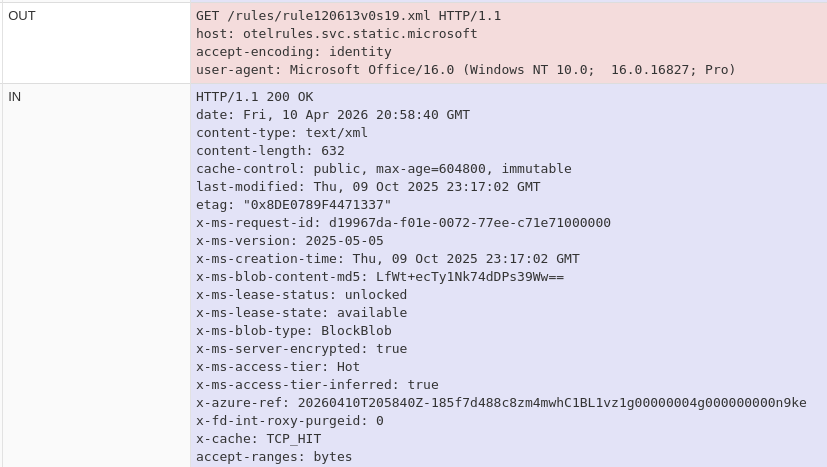
Task: Click the host otelrules.svc.static.microsoft header
Action: pos(336,34)
